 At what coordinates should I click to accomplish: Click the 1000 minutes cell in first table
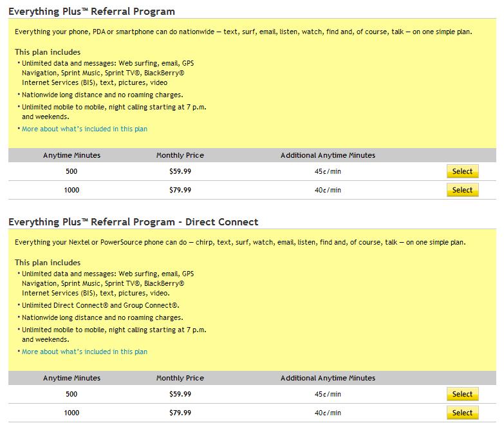(71, 190)
